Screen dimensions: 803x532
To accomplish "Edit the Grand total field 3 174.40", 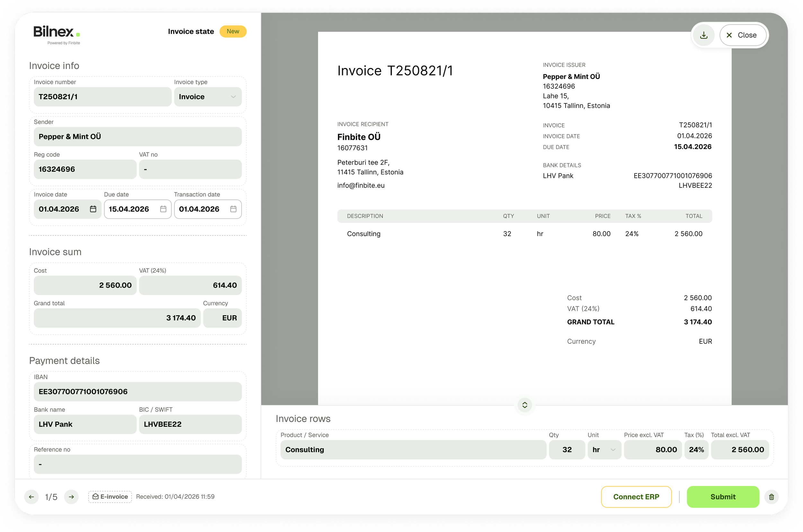I will pos(117,318).
